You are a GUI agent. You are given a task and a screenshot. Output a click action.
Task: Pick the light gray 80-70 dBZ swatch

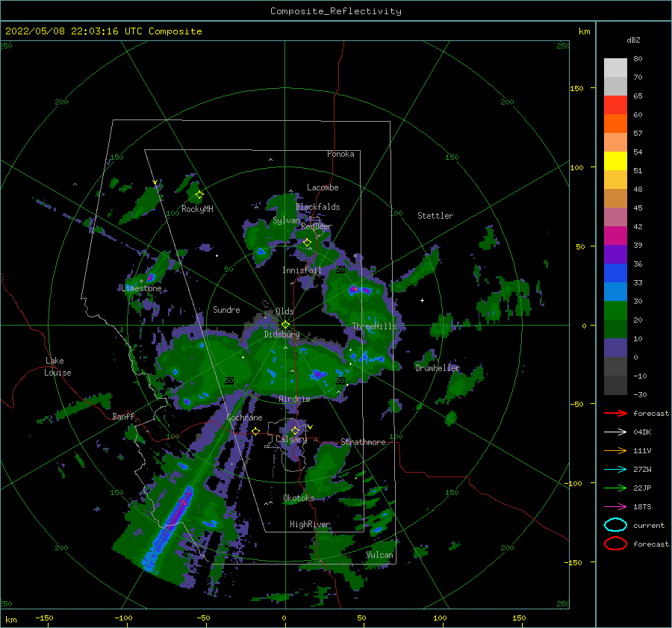click(615, 68)
